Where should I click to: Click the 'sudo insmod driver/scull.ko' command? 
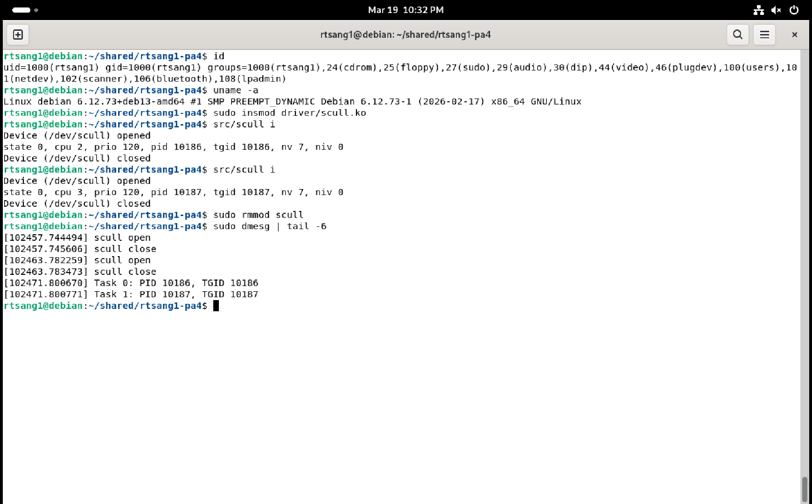289,113
